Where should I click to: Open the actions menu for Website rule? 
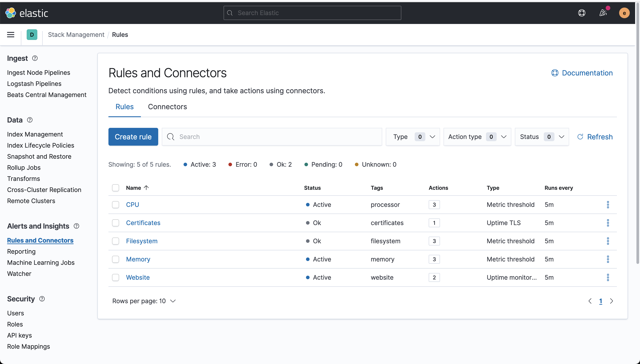coord(608,277)
